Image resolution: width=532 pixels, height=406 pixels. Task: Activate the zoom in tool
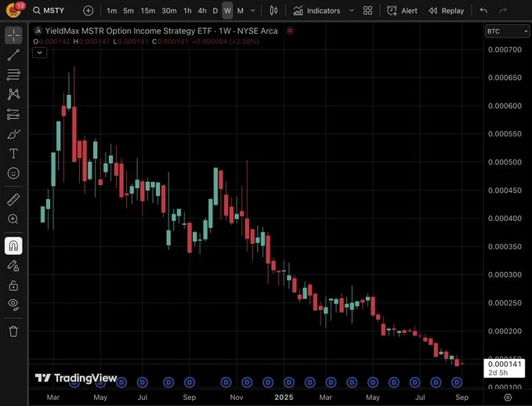(13, 219)
